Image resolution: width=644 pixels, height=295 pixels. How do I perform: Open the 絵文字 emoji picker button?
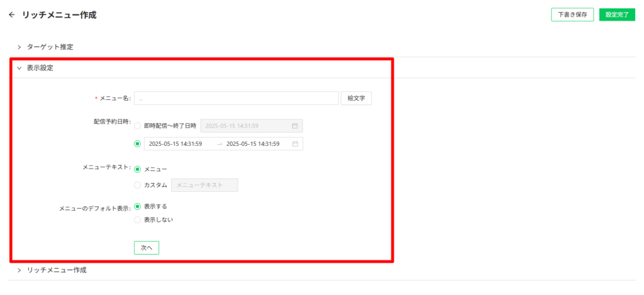coord(356,99)
